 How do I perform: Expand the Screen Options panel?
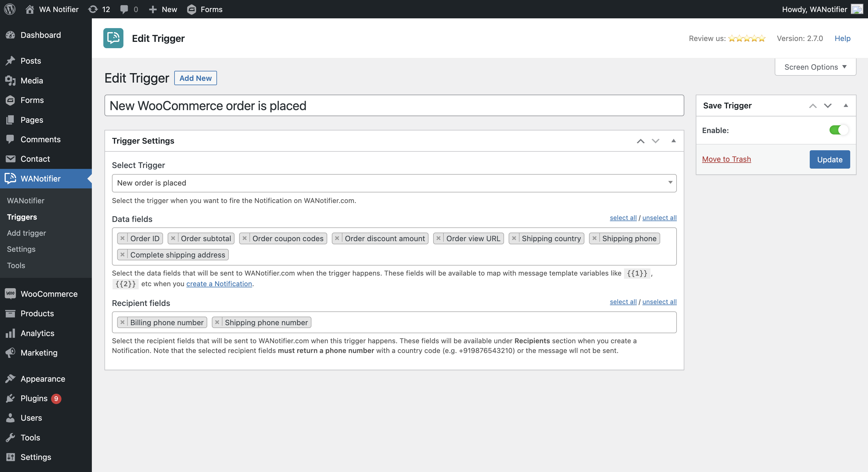(815, 67)
